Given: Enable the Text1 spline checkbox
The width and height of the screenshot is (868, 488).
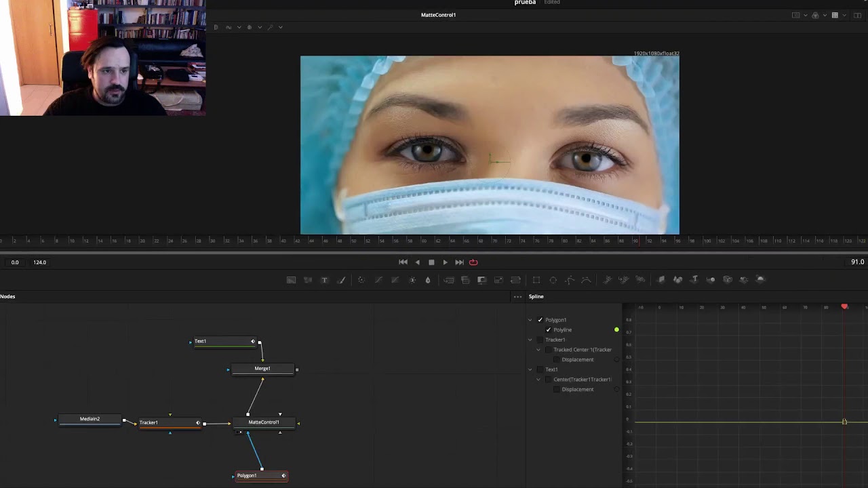Looking at the screenshot, I should (x=540, y=369).
